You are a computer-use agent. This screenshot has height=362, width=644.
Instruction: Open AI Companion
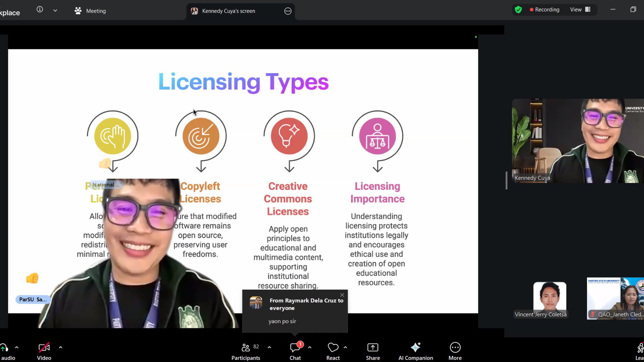click(416, 351)
